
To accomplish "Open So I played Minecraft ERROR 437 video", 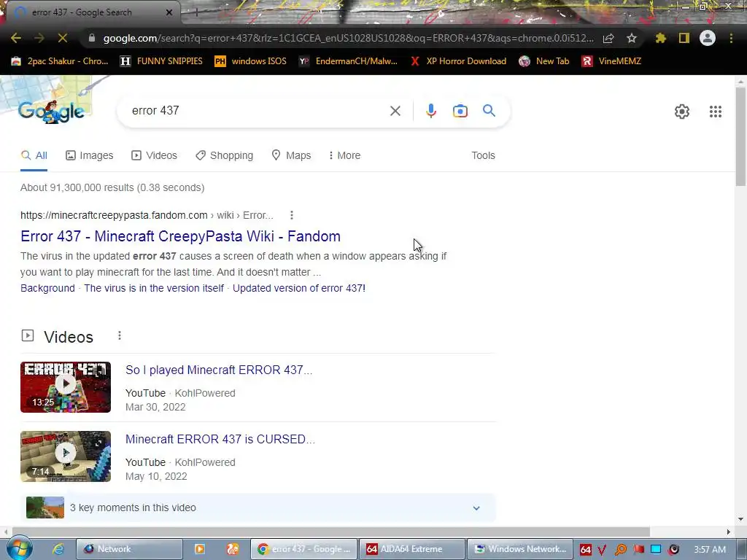I will click(x=219, y=370).
